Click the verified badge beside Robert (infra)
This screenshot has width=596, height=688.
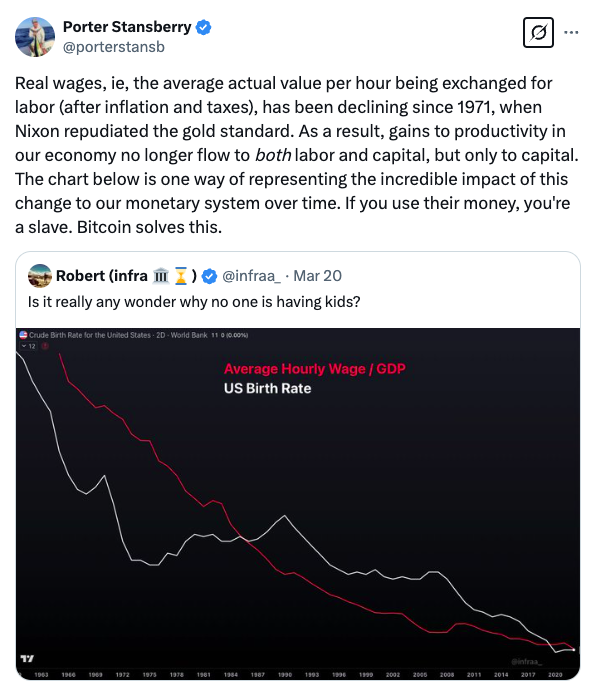[209, 276]
